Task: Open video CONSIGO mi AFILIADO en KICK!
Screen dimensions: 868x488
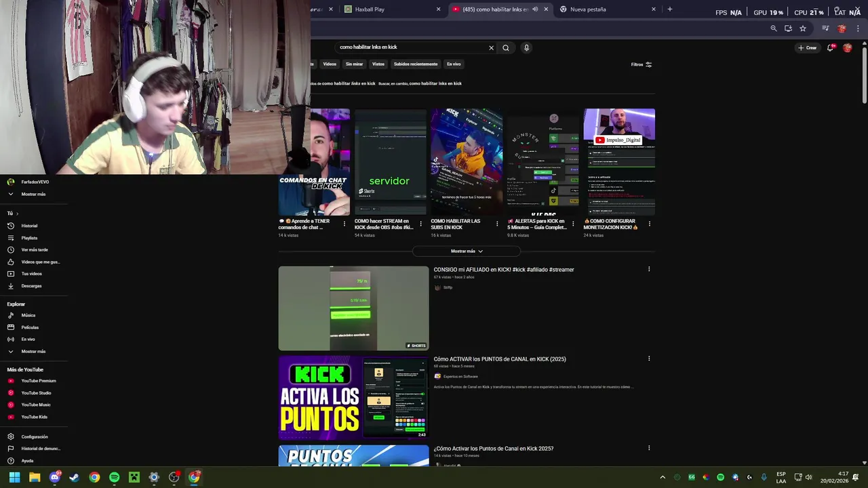Action: coord(504,270)
